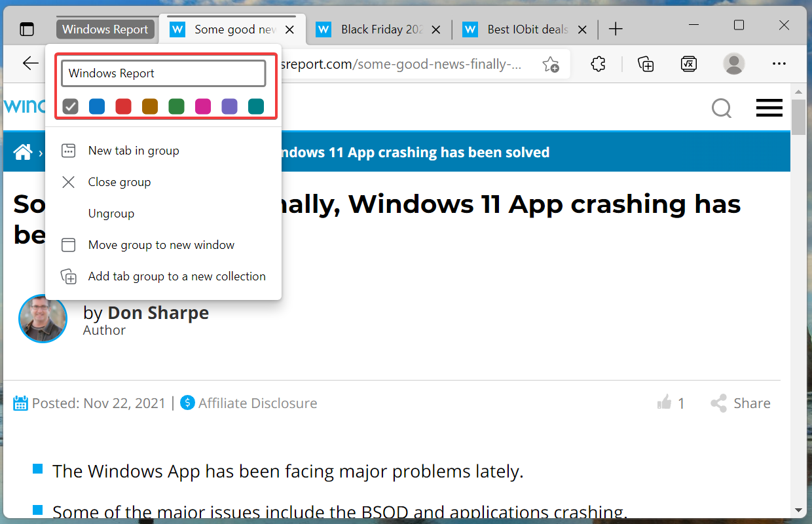812x524 pixels.
Task: Click the address bar URL
Action: (x=401, y=64)
